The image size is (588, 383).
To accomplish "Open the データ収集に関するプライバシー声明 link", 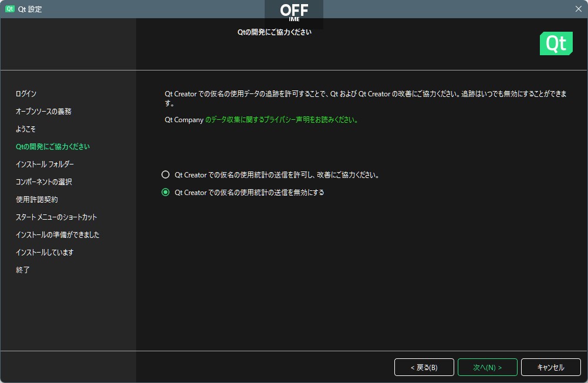I will pyautogui.click(x=281, y=120).
